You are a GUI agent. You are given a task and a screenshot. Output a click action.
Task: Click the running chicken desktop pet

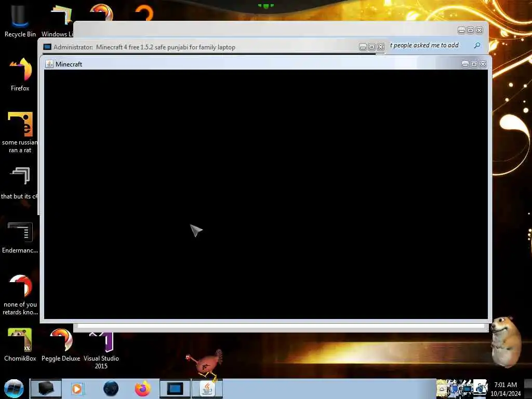205,365
